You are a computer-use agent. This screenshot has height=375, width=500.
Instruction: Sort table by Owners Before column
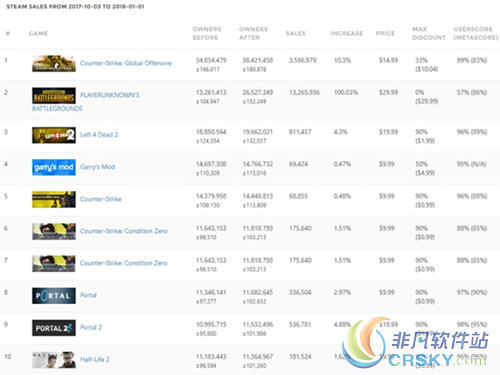click(207, 33)
